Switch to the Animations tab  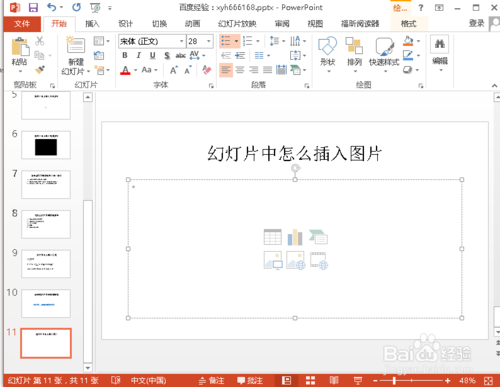(193, 24)
